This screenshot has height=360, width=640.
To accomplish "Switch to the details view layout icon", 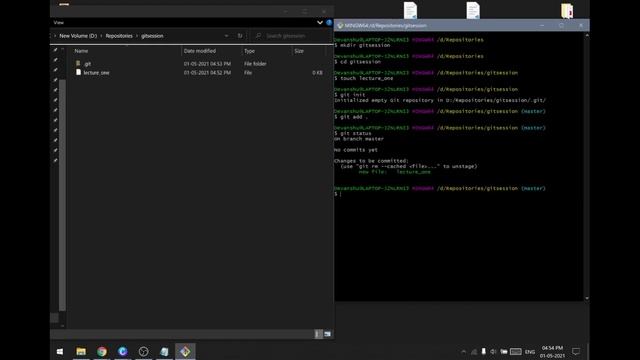I will [x=318, y=334].
